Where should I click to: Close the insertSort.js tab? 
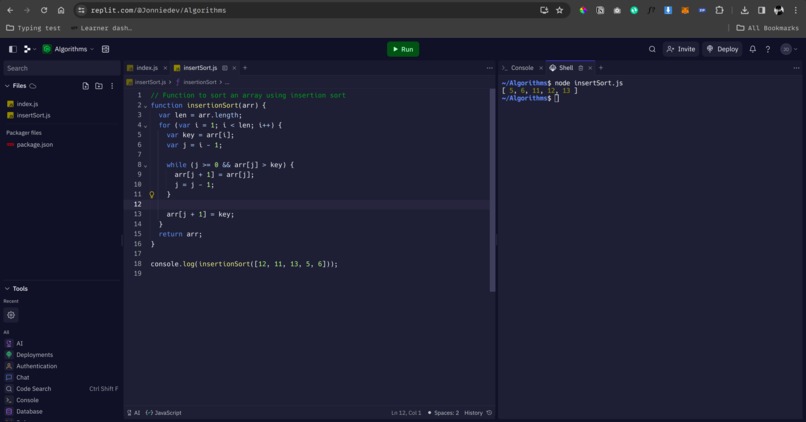coord(234,68)
